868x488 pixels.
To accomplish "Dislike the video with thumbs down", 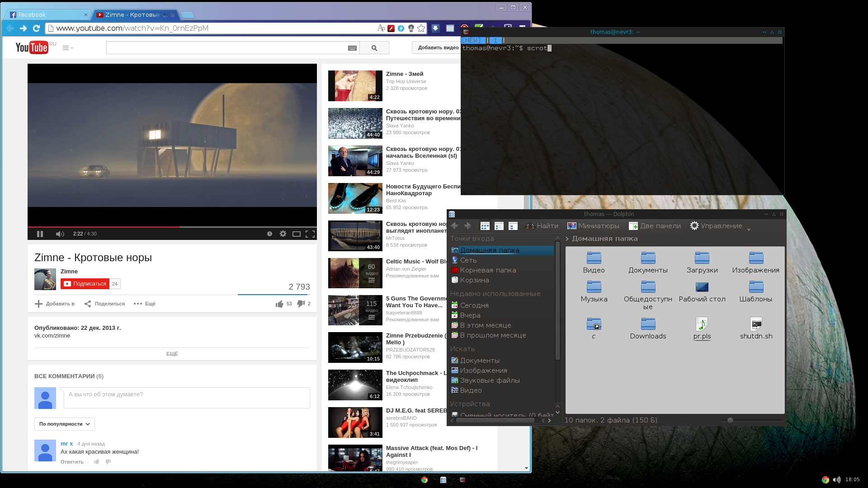I will (x=301, y=304).
